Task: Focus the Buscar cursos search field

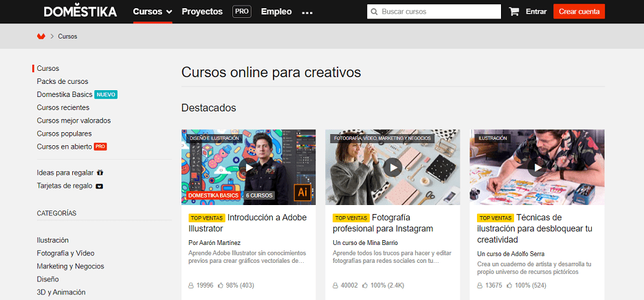Action: click(434, 12)
